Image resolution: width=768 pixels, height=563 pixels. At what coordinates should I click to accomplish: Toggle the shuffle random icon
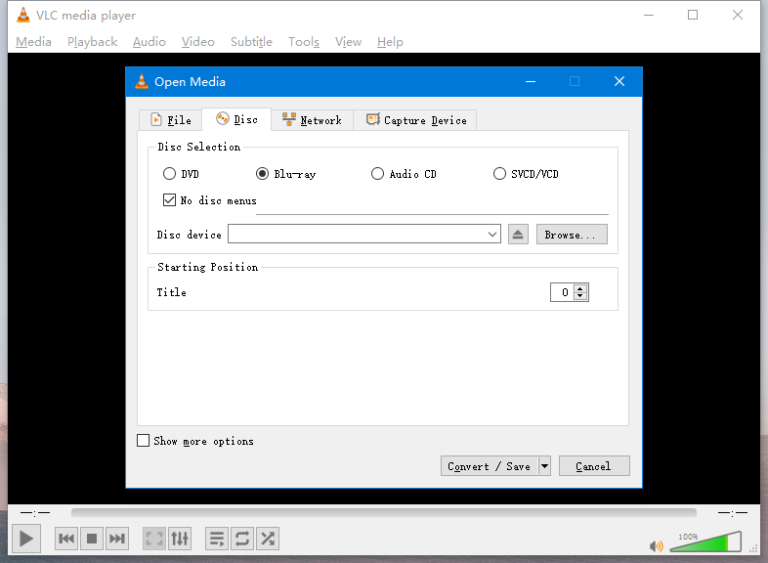(267, 539)
